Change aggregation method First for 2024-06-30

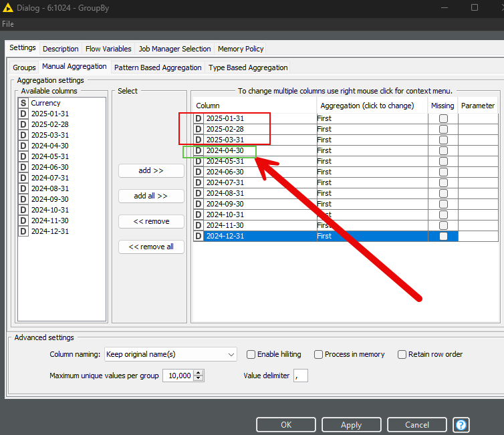point(371,172)
